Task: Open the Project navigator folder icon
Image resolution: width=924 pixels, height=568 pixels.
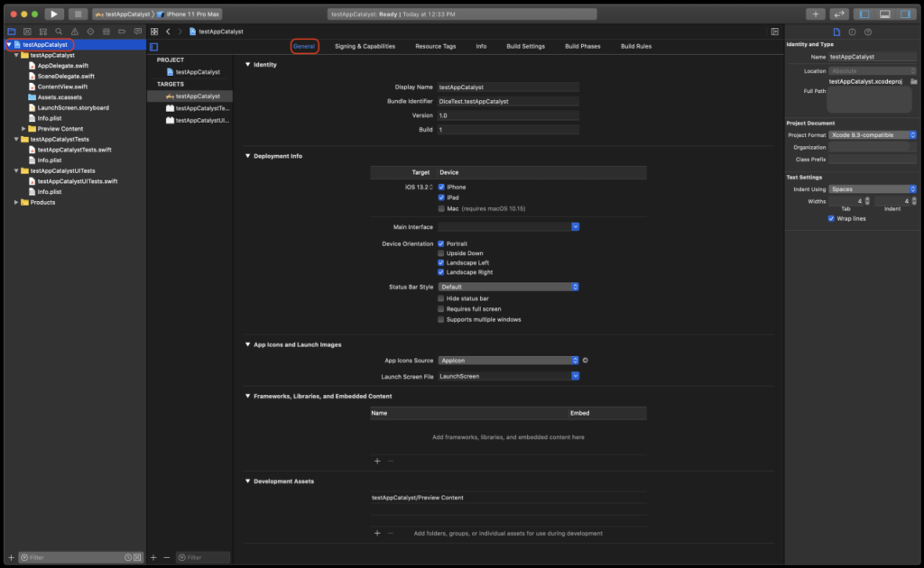Action: [11, 32]
